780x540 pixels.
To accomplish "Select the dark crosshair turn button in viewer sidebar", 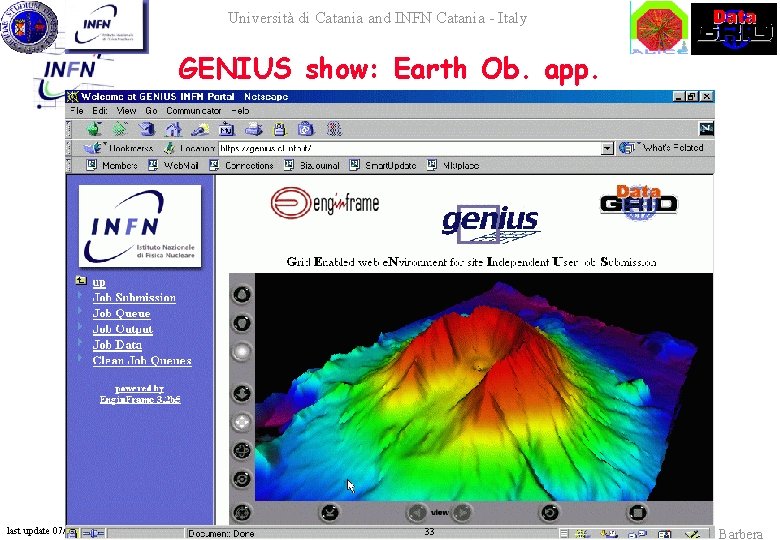I will 242,450.
